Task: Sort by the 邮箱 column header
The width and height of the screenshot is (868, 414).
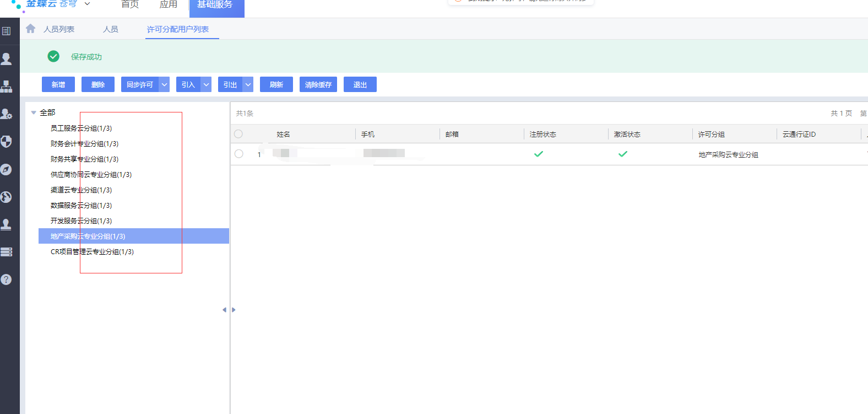Action: pos(452,135)
